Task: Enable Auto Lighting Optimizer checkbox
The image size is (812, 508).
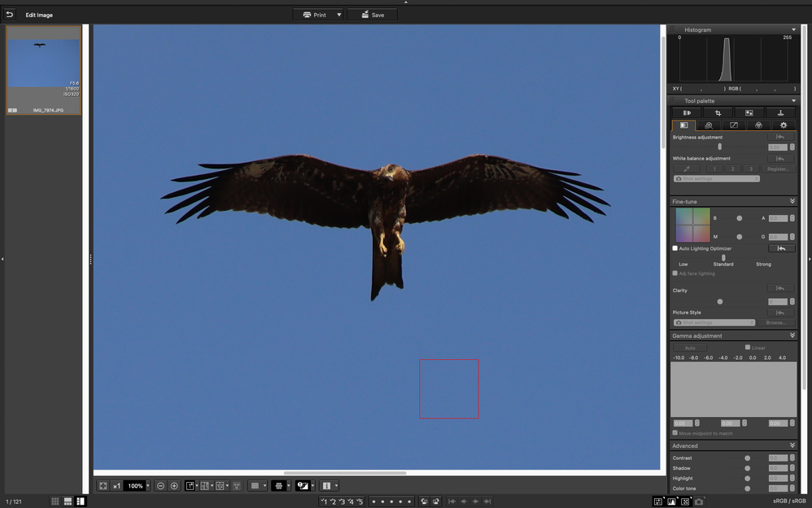Action: pyautogui.click(x=675, y=248)
